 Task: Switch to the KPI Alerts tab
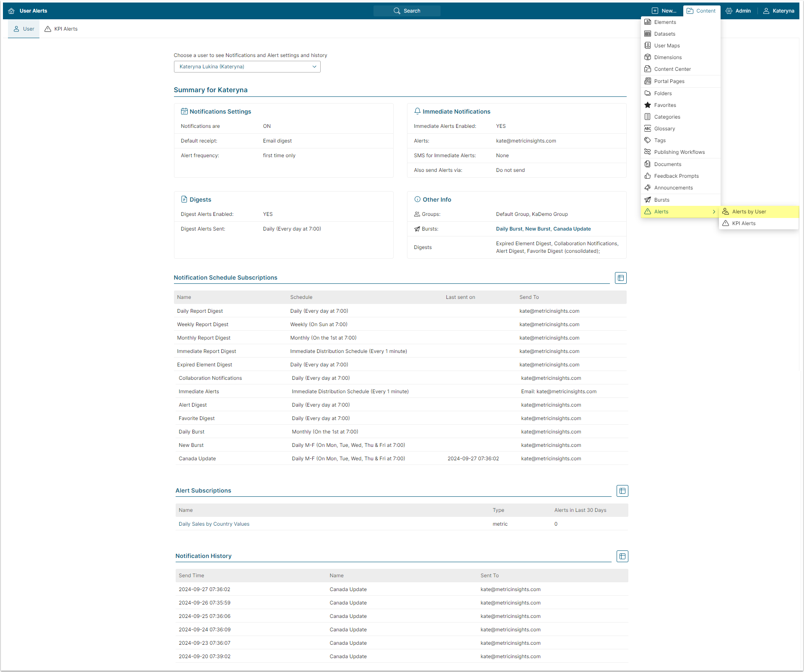pyautogui.click(x=61, y=29)
